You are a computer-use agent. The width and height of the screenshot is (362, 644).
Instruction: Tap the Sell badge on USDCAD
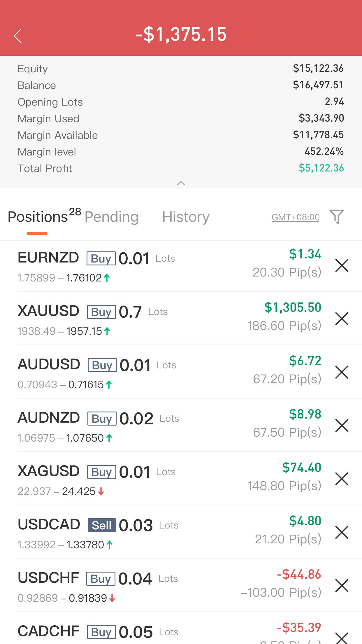tap(102, 525)
